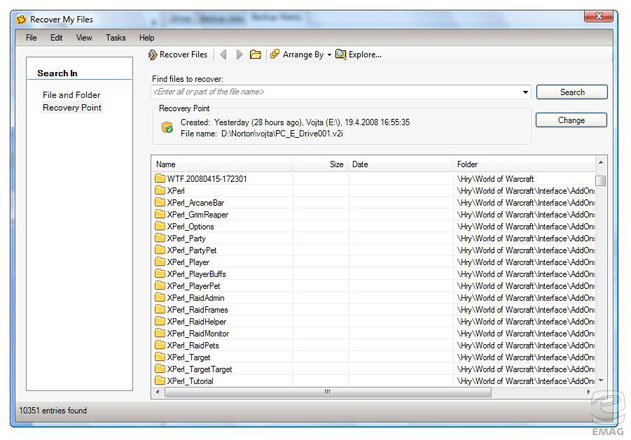Image resolution: width=631 pixels, height=440 pixels.
Task: Sort list by Name column header
Action: [222, 164]
